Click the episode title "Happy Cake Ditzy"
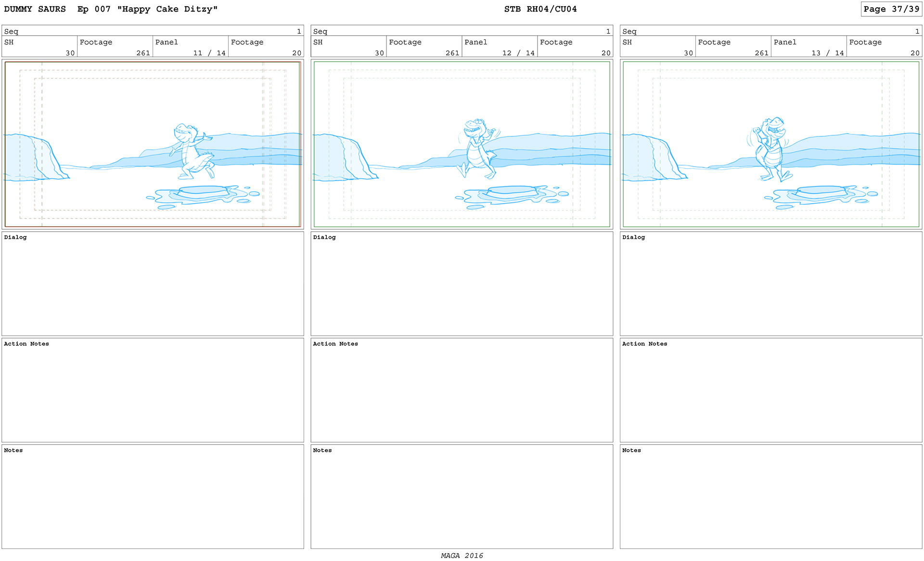The height and width of the screenshot is (561, 924). 167,9
